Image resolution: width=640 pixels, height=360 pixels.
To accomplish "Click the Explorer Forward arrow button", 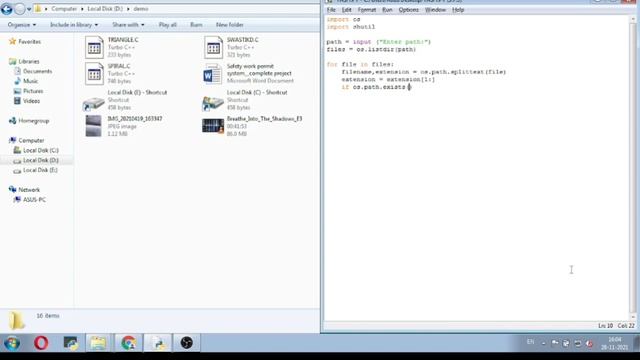I will pyautogui.click(x=20, y=9).
